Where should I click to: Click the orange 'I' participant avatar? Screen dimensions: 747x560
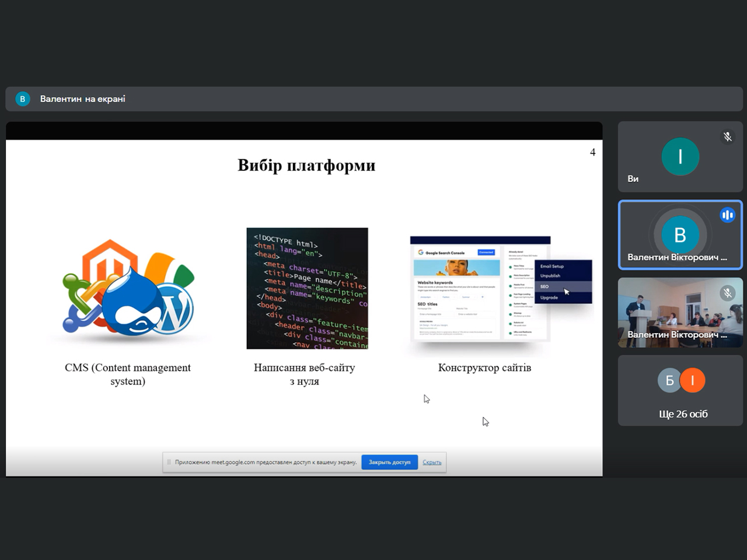[693, 381]
